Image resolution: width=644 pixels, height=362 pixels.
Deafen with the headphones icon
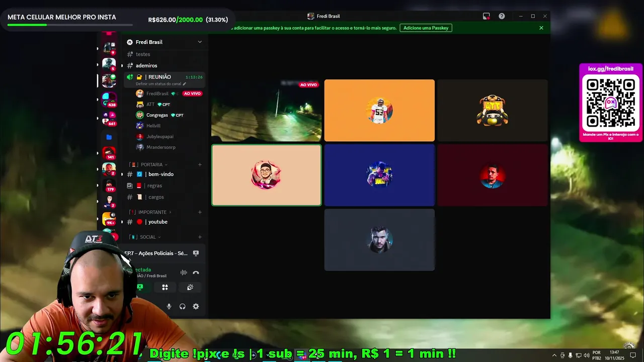[x=182, y=306]
